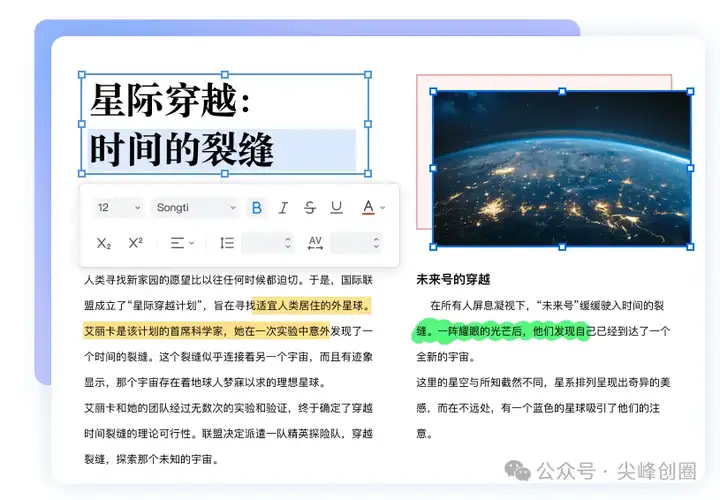Viewport: 720px width, 500px height.
Task: Apply Superscript X² formatting
Action: click(135, 242)
